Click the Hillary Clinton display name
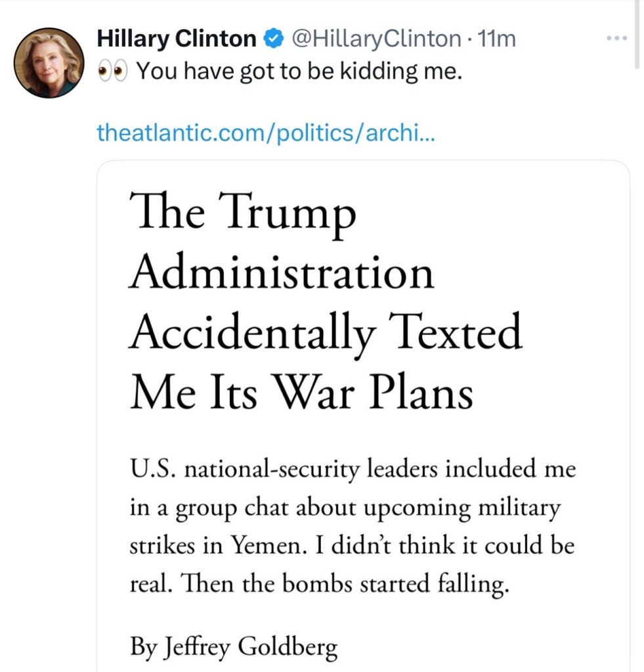 point(177,39)
